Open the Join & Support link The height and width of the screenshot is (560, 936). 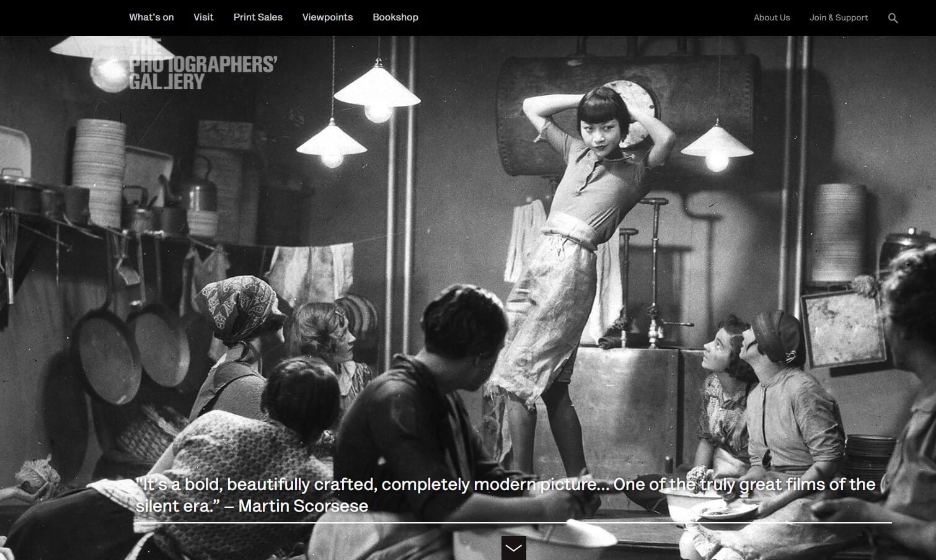(x=839, y=17)
